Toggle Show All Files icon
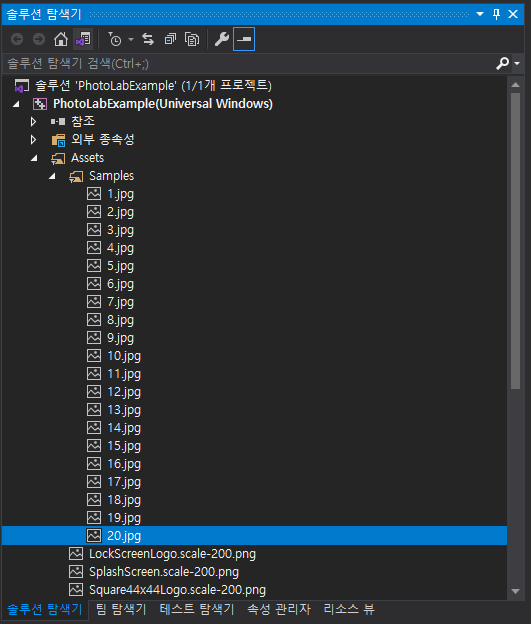This screenshot has width=531, height=624. tap(192, 39)
